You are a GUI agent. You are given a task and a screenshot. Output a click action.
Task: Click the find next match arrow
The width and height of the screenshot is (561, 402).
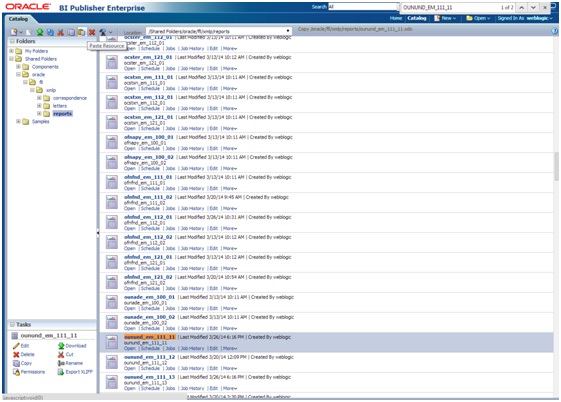coord(533,7)
